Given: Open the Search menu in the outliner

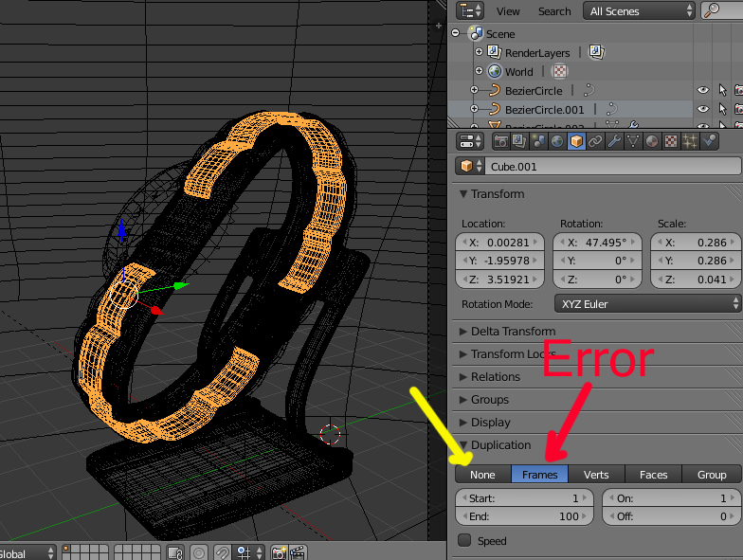Looking at the screenshot, I should point(554,11).
